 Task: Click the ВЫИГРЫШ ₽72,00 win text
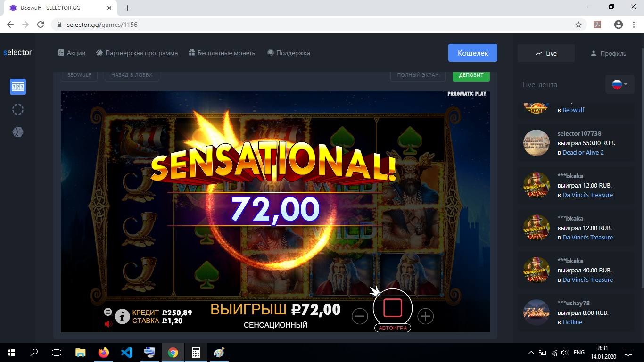tap(275, 310)
